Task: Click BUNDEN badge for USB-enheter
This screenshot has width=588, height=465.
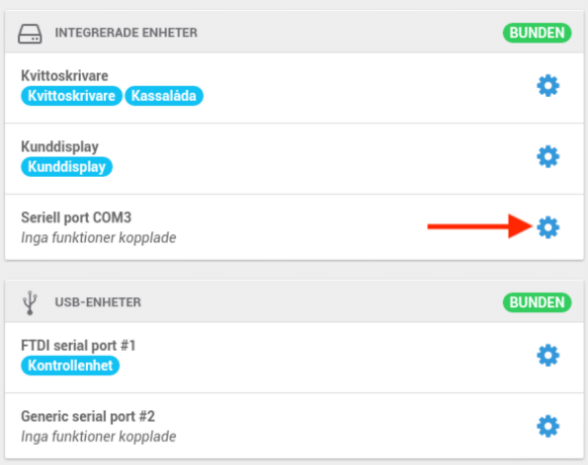Action: [x=537, y=302]
